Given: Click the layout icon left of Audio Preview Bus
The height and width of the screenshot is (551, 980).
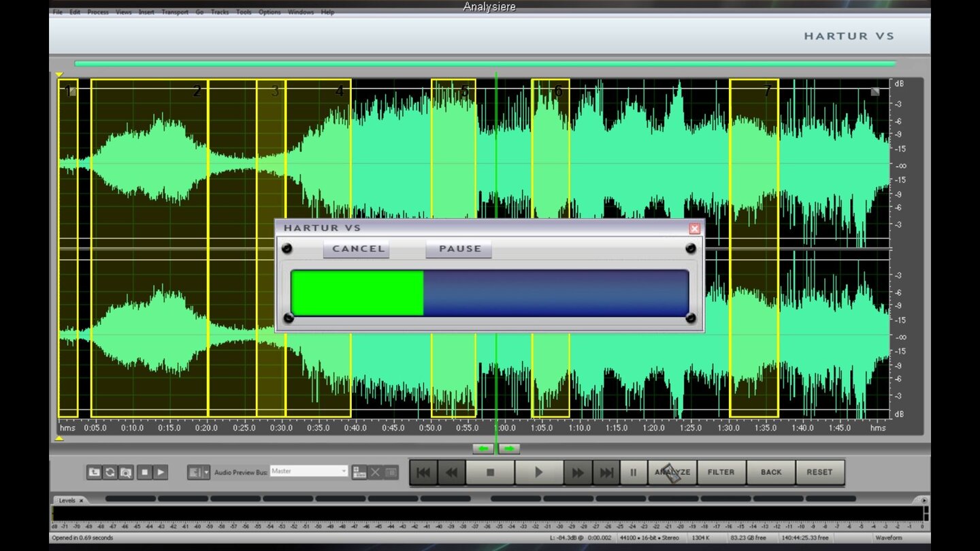Looking at the screenshot, I should [195, 472].
